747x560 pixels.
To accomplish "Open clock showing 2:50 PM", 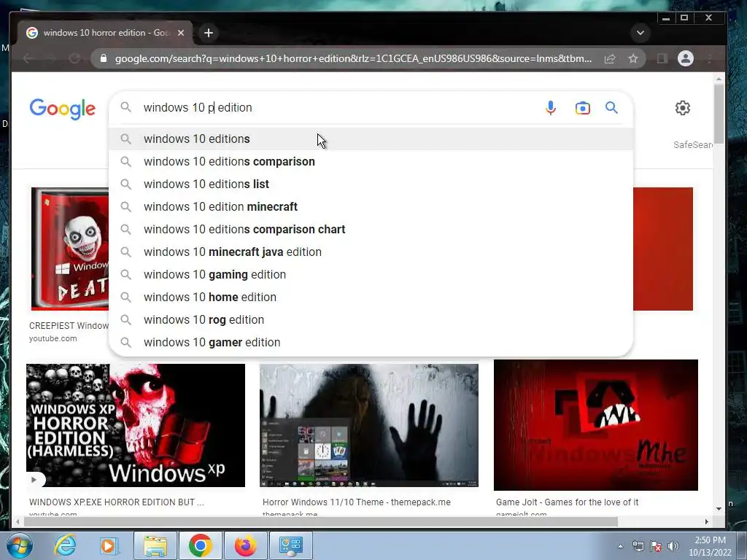I will 710,546.
